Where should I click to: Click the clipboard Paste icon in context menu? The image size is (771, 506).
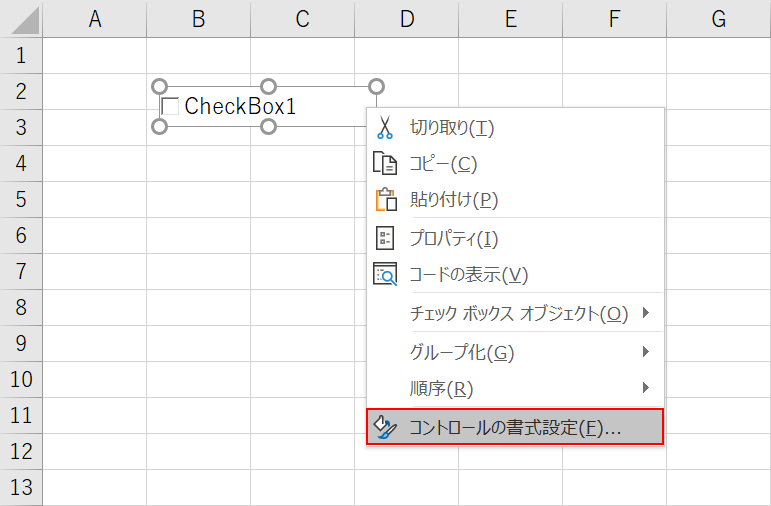386,199
